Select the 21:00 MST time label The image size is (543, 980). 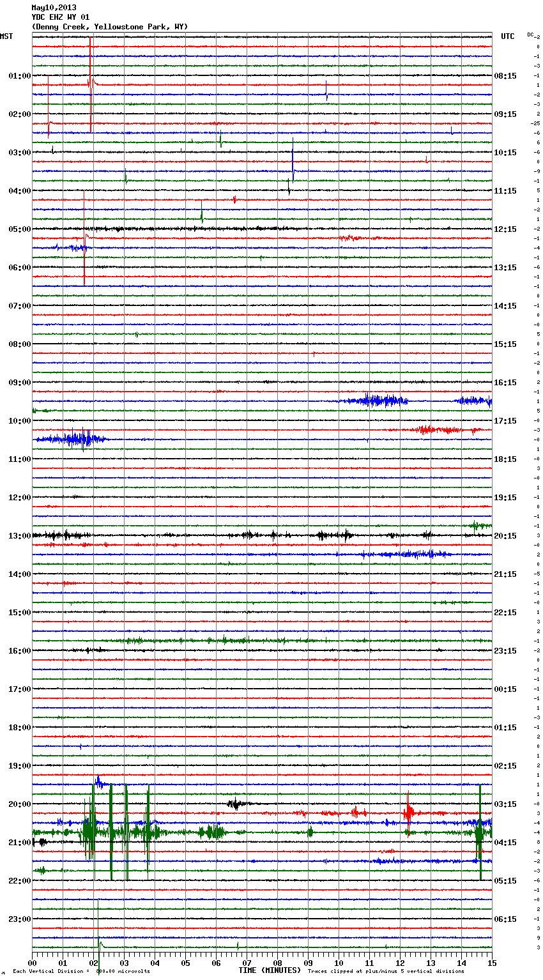pyautogui.click(x=20, y=843)
